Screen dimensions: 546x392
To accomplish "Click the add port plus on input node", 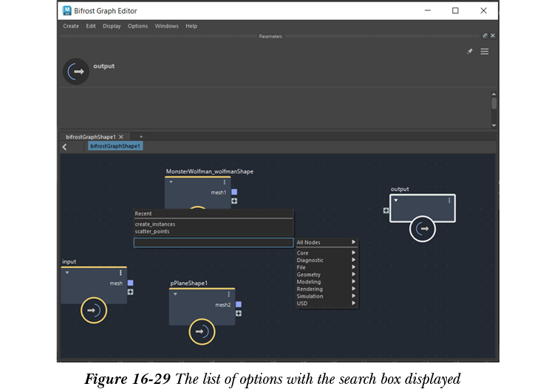I will pyautogui.click(x=131, y=292).
